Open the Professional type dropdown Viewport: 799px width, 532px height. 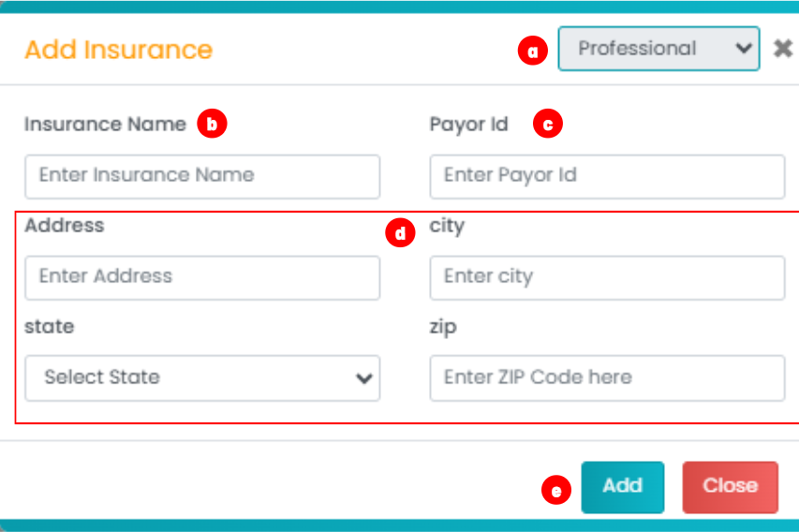(x=658, y=49)
